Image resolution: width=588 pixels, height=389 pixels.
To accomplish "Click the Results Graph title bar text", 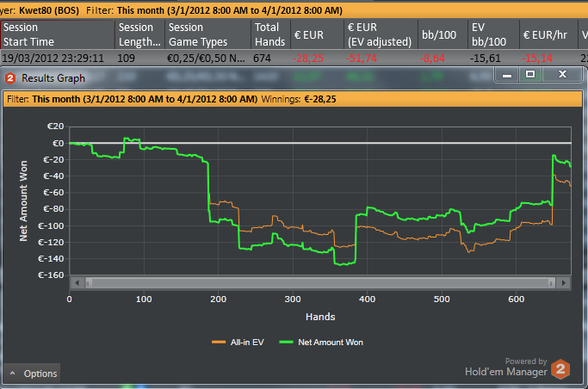I will [53, 78].
